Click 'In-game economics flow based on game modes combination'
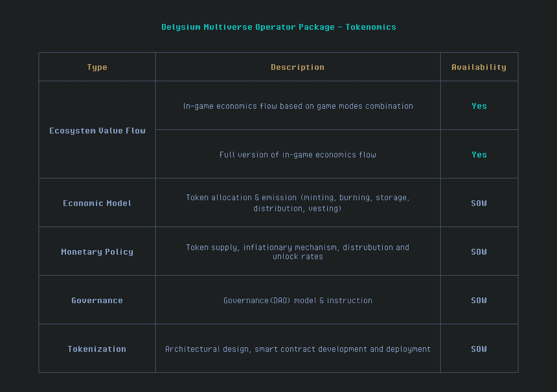 [298, 106]
